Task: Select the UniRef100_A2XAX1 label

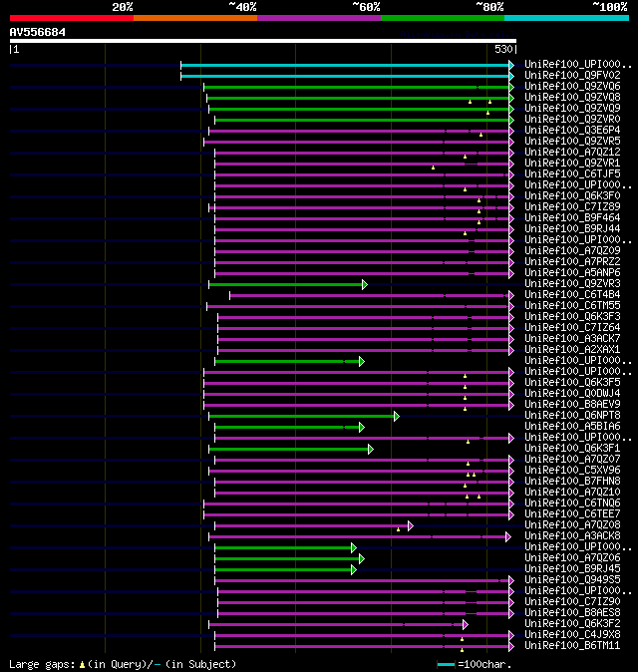Action: click(x=572, y=350)
